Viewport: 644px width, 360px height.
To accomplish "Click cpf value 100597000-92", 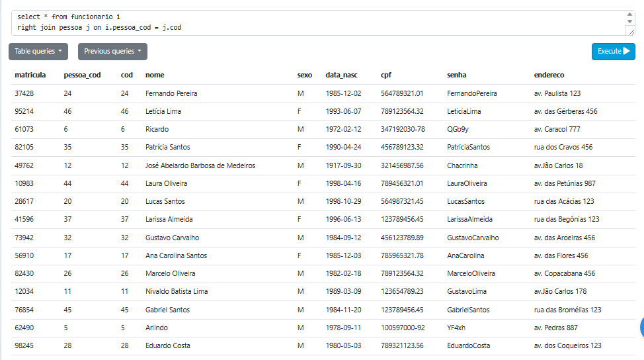I will [403, 328].
